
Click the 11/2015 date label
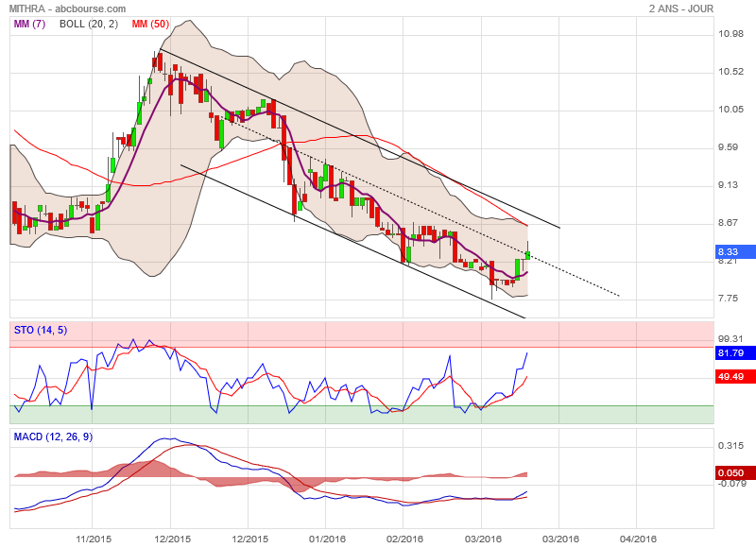(x=94, y=539)
